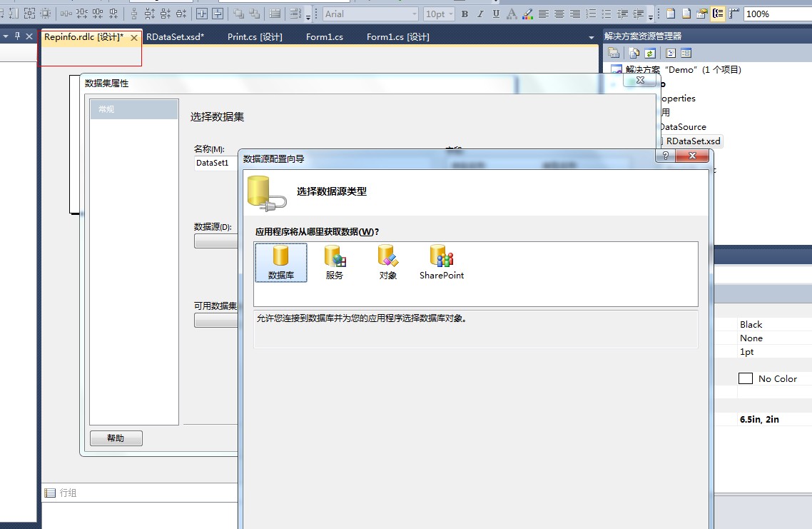Make horizontal spacing equal

[x=66, y=14]
